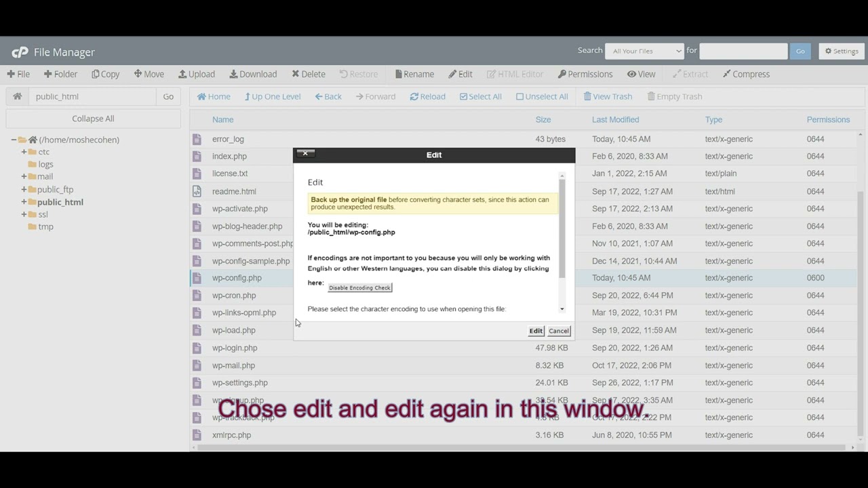The image size is (868, 488).
Task: Close the Edit dialog with X
Action: coord(305,154)
